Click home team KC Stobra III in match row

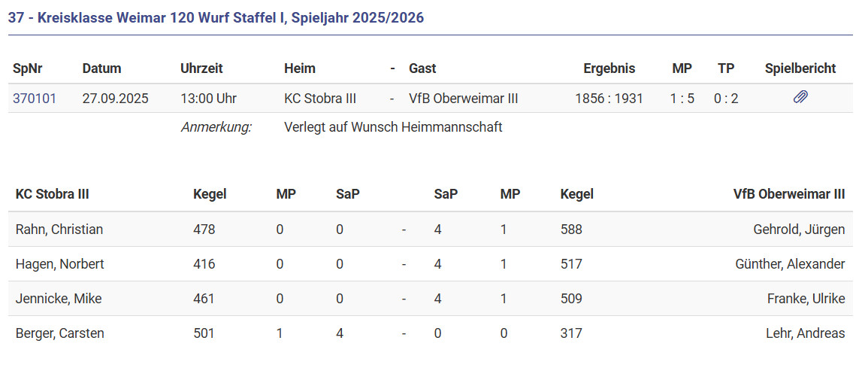(x=320, y=99)
